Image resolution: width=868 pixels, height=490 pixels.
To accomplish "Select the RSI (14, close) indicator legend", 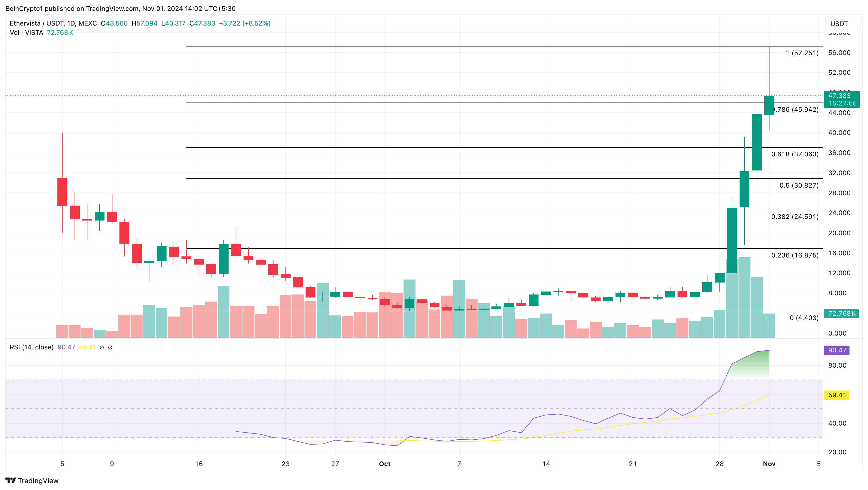I will 32,347.
